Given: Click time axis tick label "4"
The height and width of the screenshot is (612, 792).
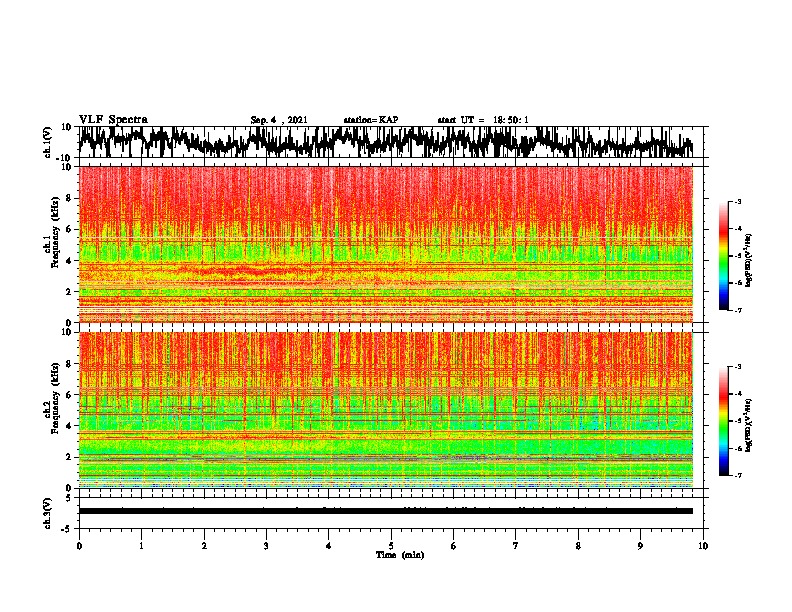Looking at the screenshot, I should tap(329, 546).
